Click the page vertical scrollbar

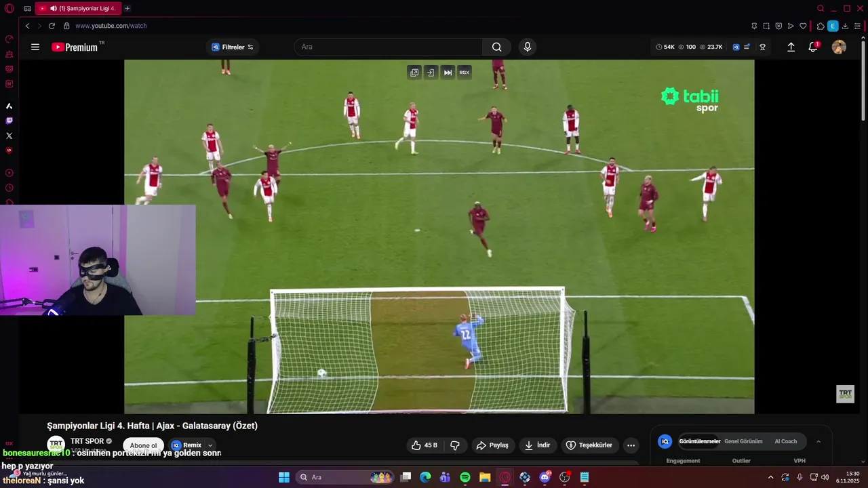coord(864,81)
